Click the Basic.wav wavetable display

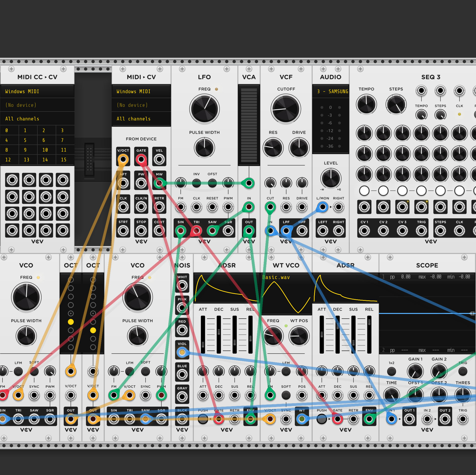pyautogui.click(x=286, y=294)
